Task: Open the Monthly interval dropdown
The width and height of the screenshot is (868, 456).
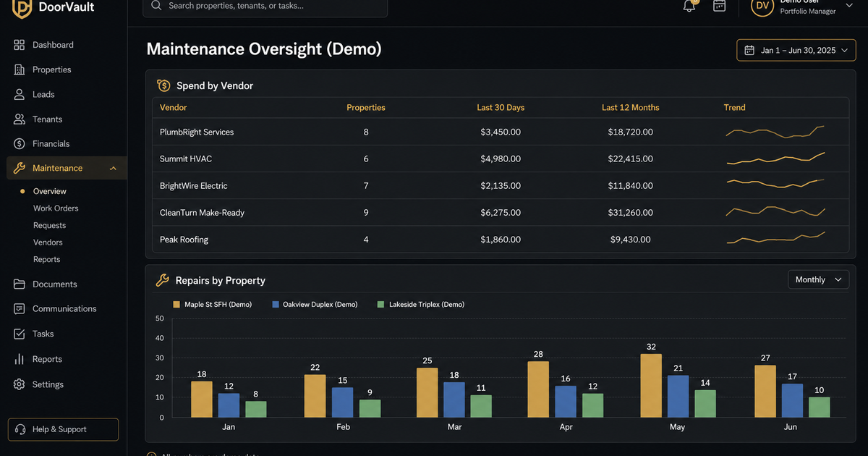Action: tap(818, 279)
